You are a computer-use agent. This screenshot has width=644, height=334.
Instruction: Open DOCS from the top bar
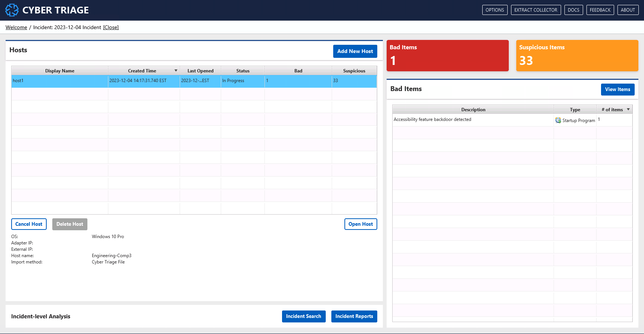pos(573,10)
